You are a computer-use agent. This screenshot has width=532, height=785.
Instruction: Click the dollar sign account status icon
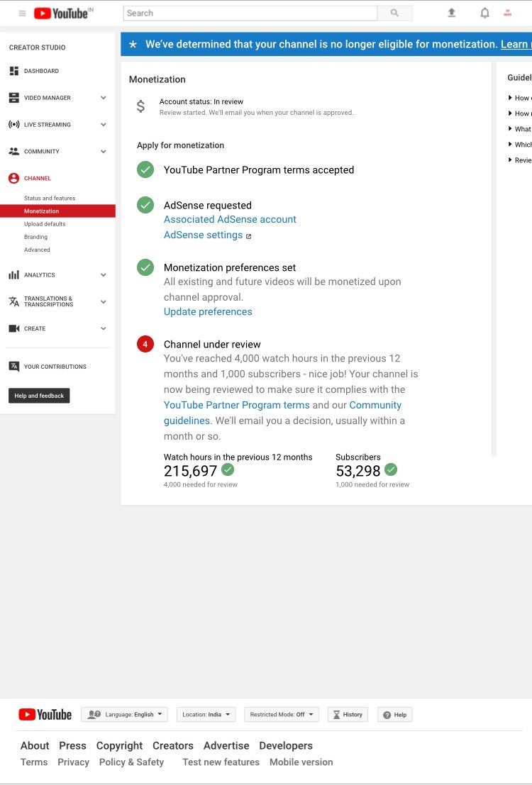140,106
